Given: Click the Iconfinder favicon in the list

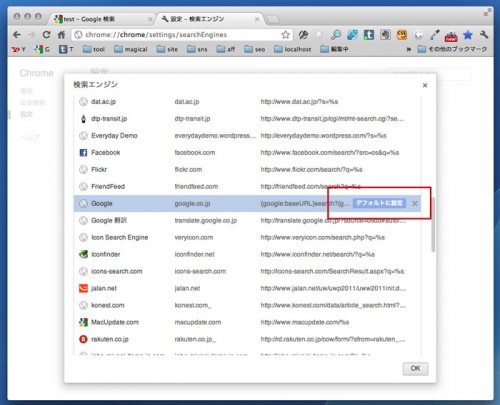Looking at the screenshot, I should [x=83, y=254].
